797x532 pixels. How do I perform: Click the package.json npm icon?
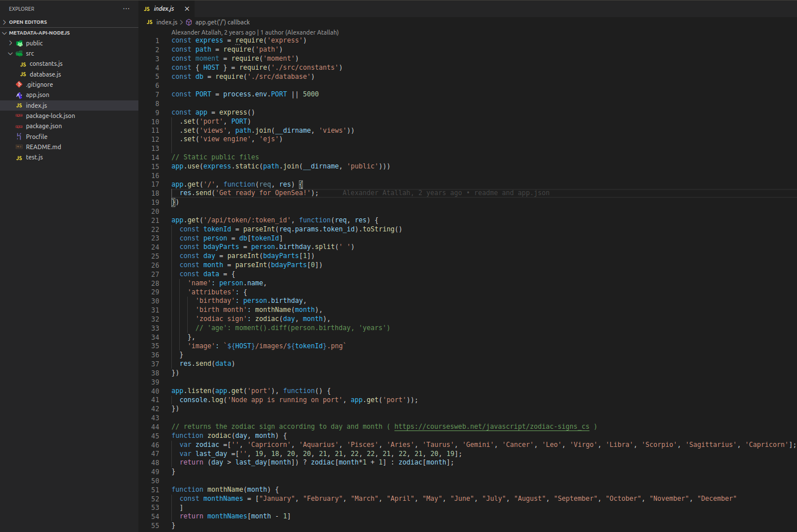point(19,126)
